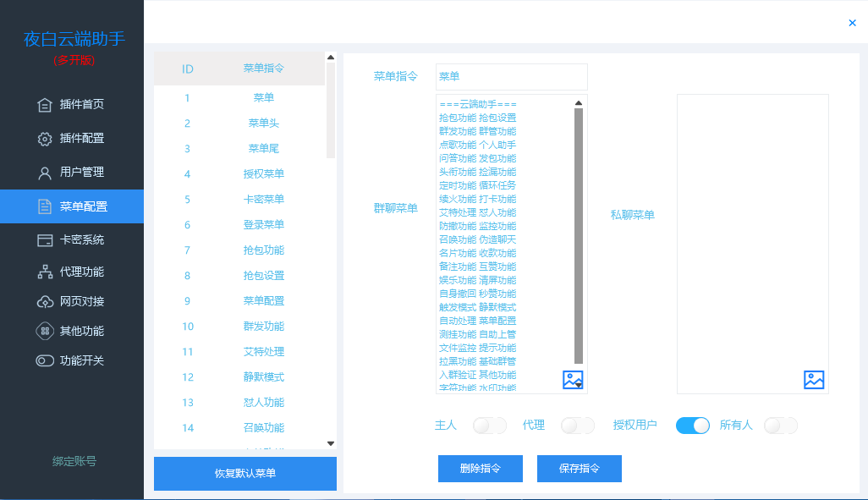868x500 pixels.
Task: Click the 网页对接 cloud icon
Action: tap(43, 300)
